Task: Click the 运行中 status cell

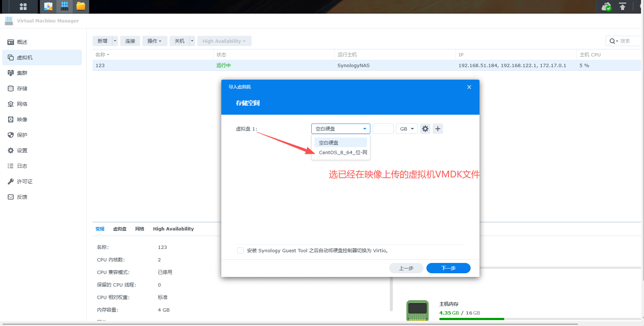Action: [x=224, y=65]
